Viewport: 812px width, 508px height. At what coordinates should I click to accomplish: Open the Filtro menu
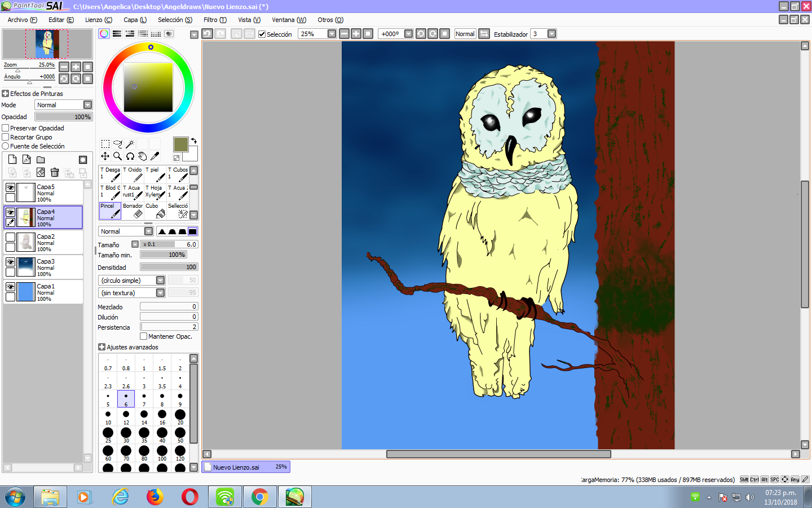tap(215, 20)
